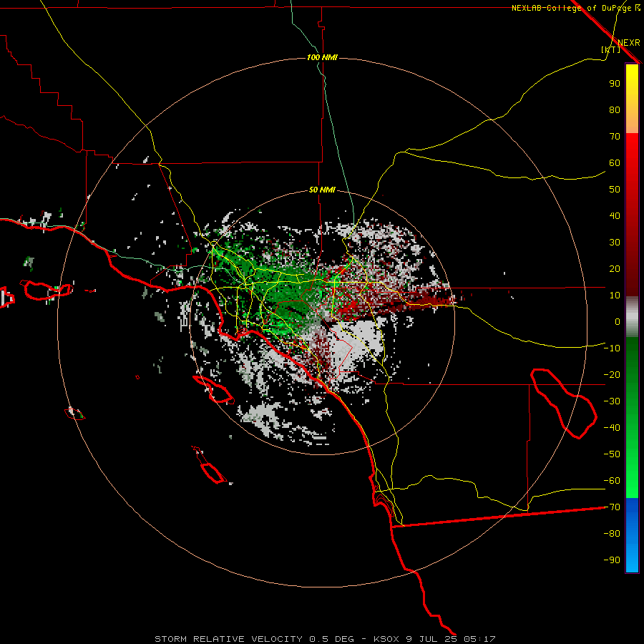
Task: Click the blue bottom segment of the velocity color bar
Action: tap(632, 535)
